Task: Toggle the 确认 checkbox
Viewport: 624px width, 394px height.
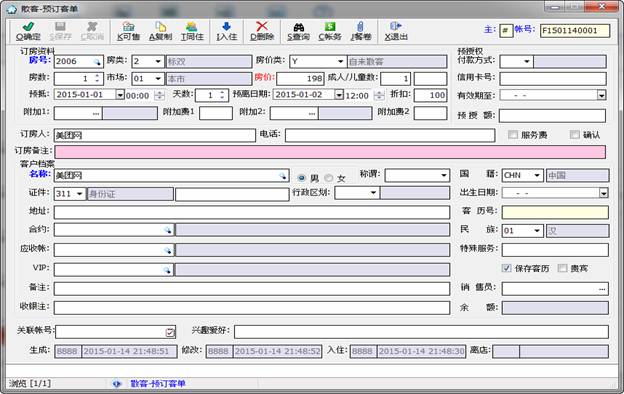Action: click(x=575, y=135)
